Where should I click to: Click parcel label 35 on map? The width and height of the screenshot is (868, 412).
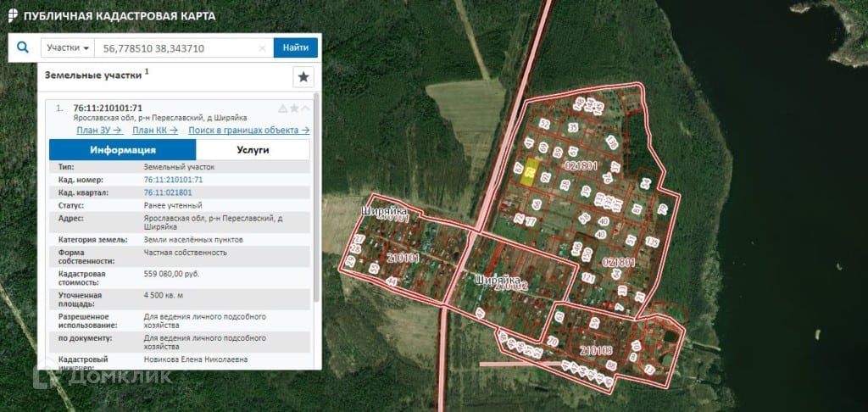[573, 128]
